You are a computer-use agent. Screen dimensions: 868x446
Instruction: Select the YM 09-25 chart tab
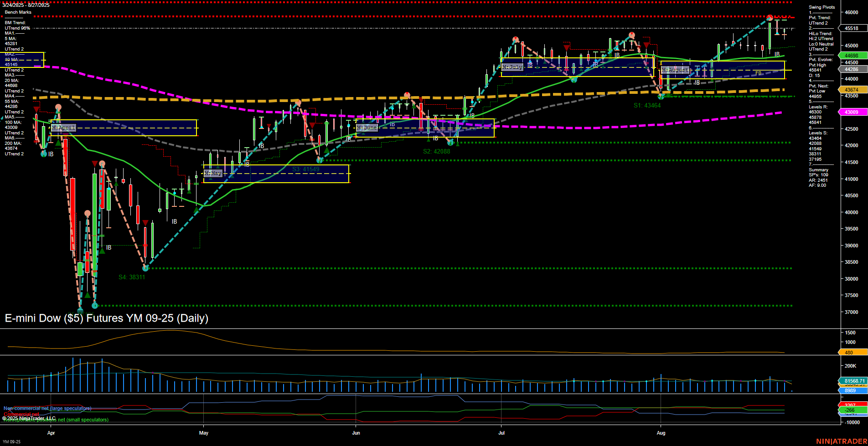11,441
